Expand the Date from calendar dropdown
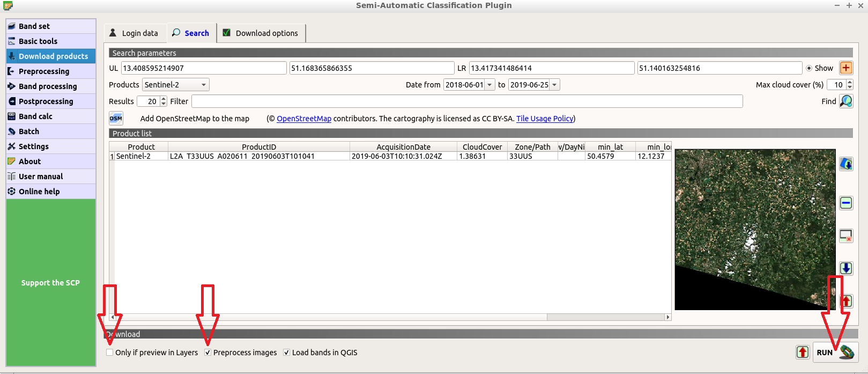Screen dimensions: 868x374 489,85
